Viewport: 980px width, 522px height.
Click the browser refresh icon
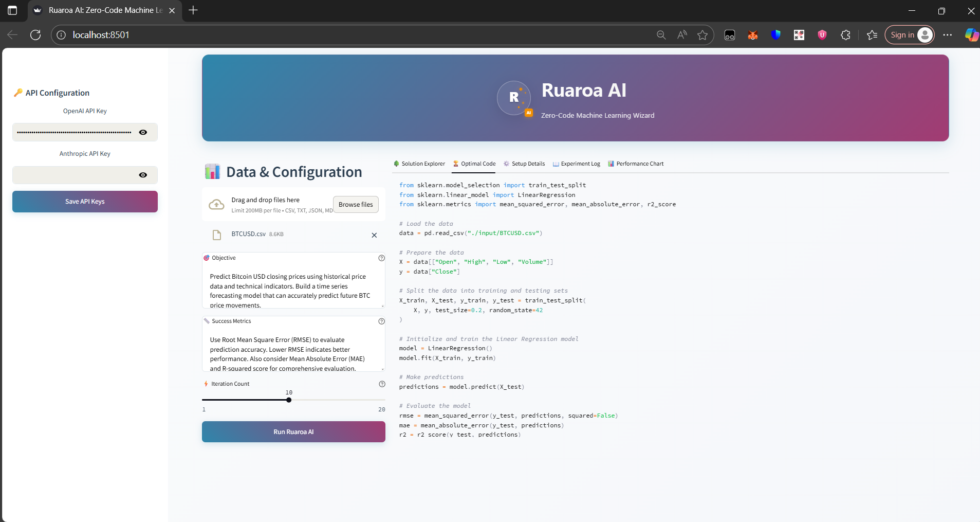point(35,35)
